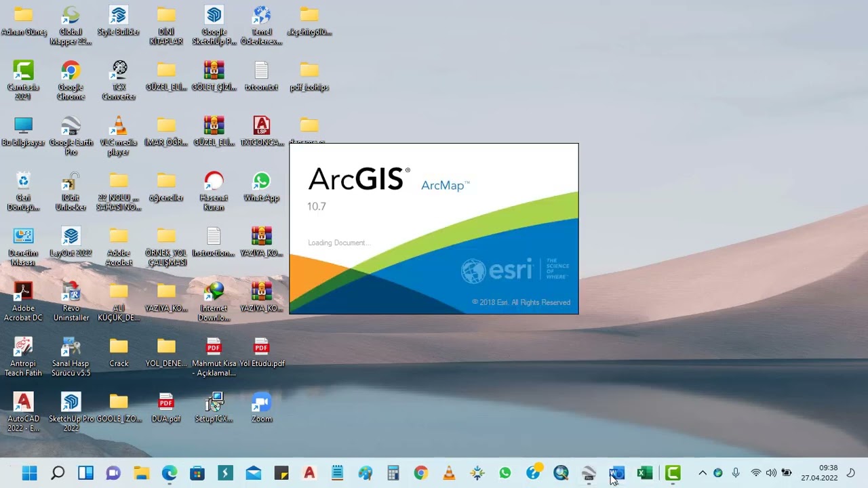Select the ÖRNEK_YOL ÇALIŞMASI folder
868x488 pixels.
click(x=166, y=247)
